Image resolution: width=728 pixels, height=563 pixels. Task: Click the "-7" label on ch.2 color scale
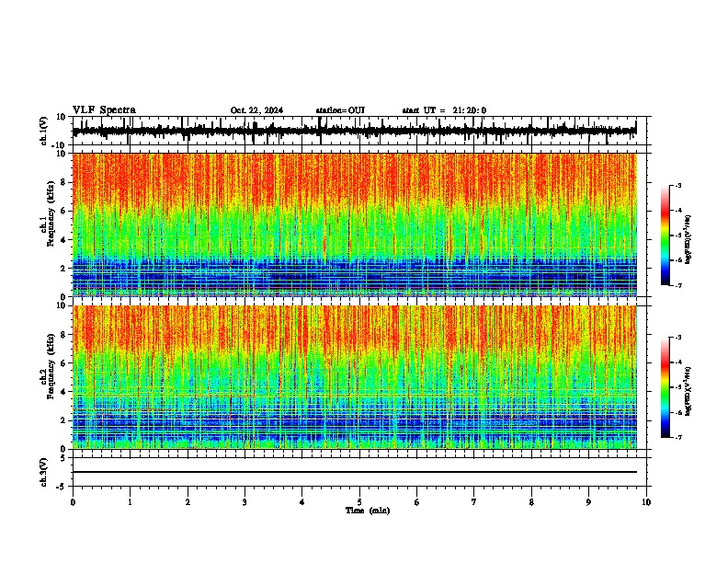(678, 437)
